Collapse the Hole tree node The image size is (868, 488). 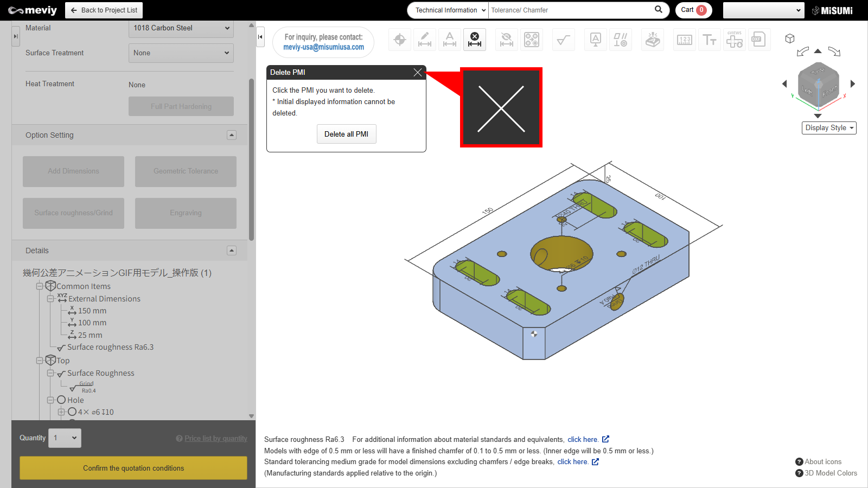coord(50,400)
